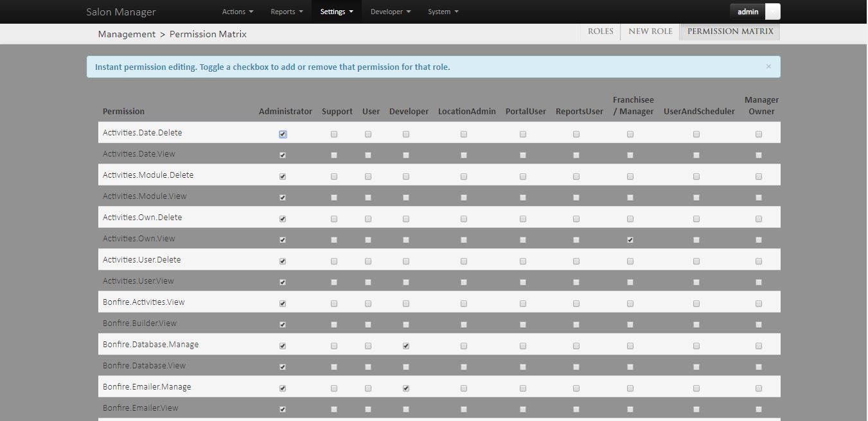Viewport: 868px width, 421px height.
Task: Dismiss the instant permission editing notice
Action: (768, 66)
